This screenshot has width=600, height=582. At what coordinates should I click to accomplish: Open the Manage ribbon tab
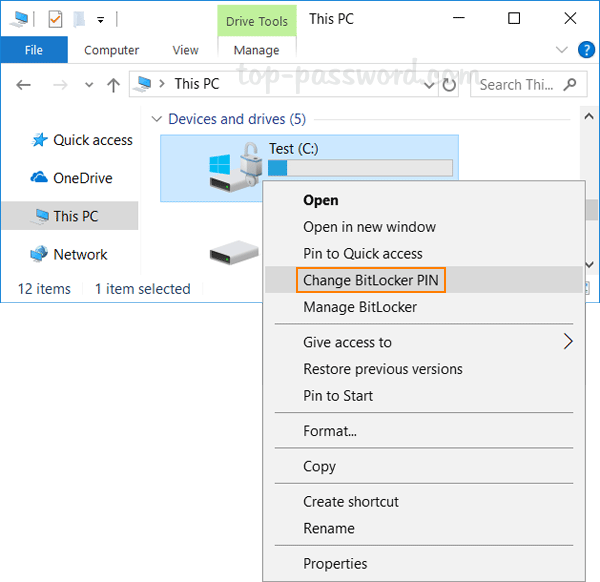[256, 50]
